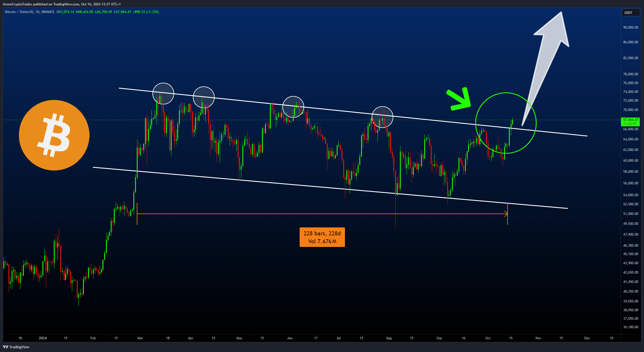Viewport: 644px width, 352px height.
Task: Click the change value +890.33 (+1.33%)
Action: point(146,12)
